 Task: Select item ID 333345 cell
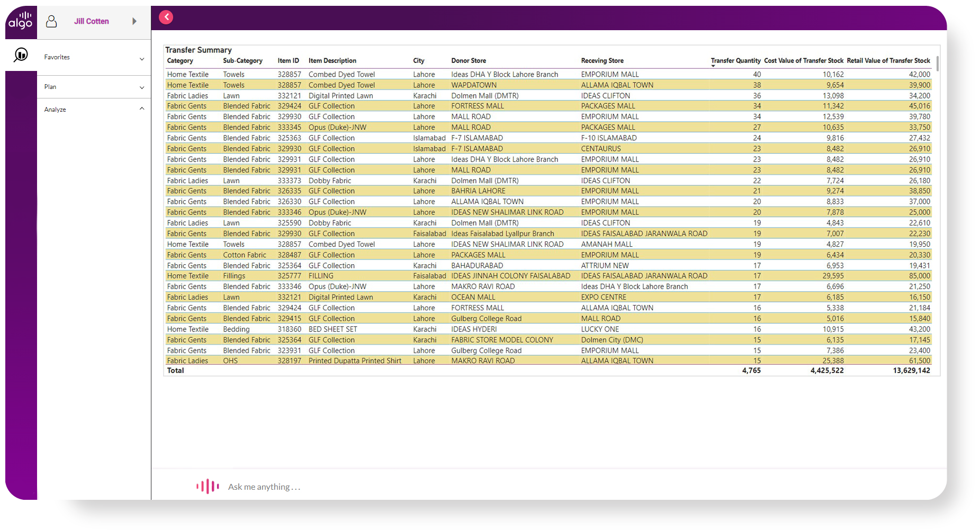(290, 128)
